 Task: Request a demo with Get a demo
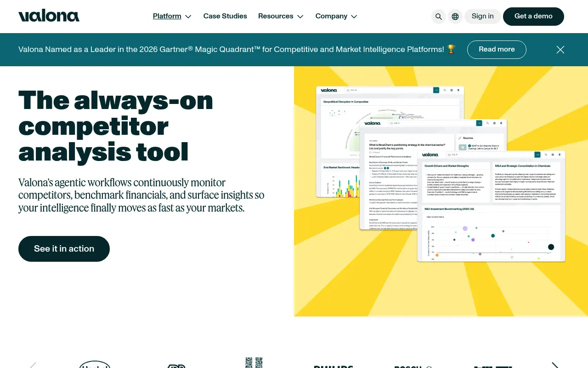pyautogui.click(x=533, y=17)
